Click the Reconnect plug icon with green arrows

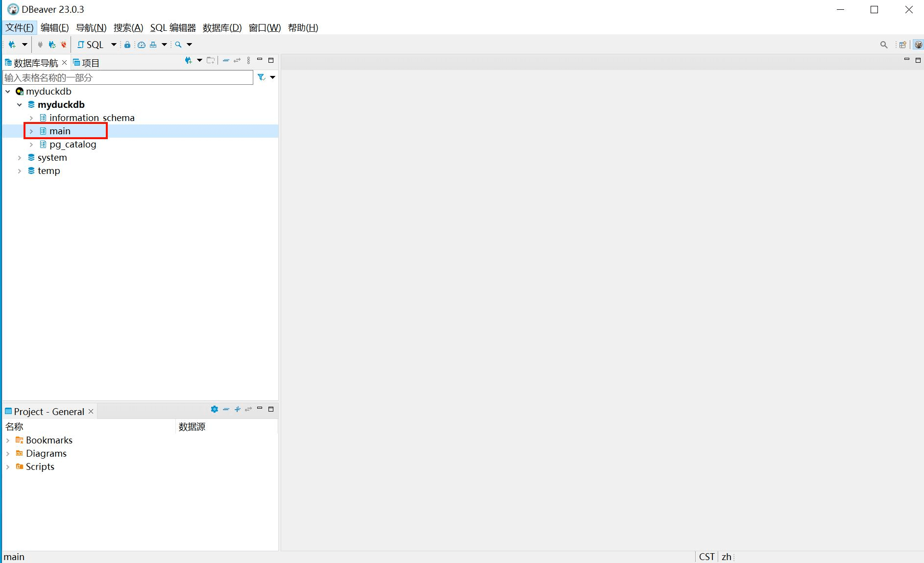pyautogui.click(x=52, y=45)
